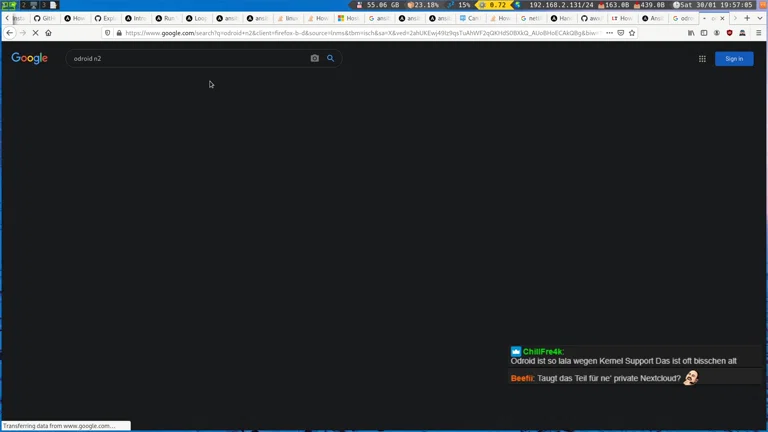Switch to the Expl GitHub tab
This screenshot has height=432, width=768.
click(105, 18)
